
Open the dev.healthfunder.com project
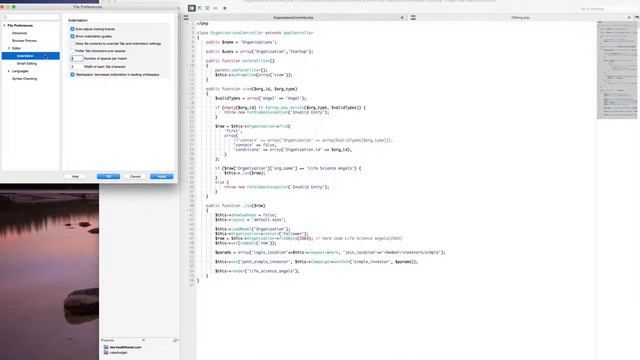click(x=125, y=347)
